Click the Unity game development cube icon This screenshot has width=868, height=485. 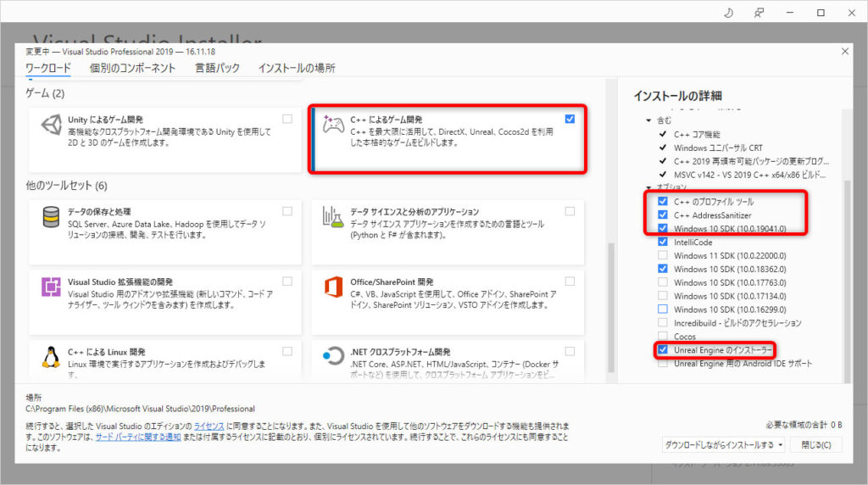click(x=52, y=125)
